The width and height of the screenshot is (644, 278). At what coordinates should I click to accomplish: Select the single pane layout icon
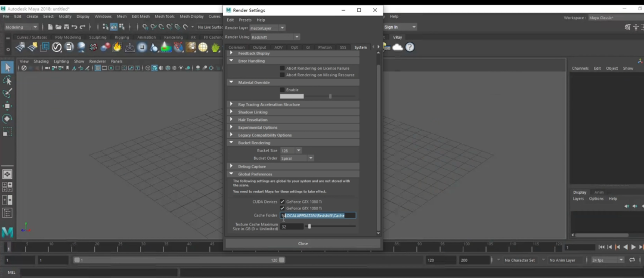point(7,174)
